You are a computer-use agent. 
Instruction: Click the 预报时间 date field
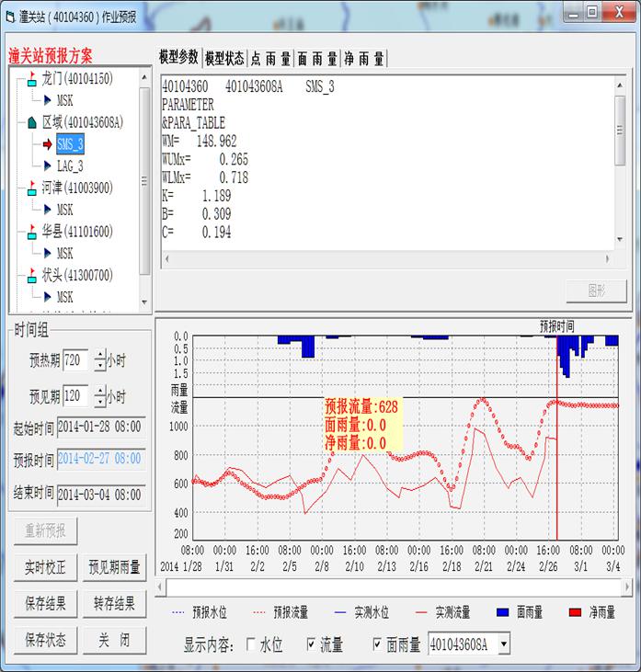pos(101,459)
